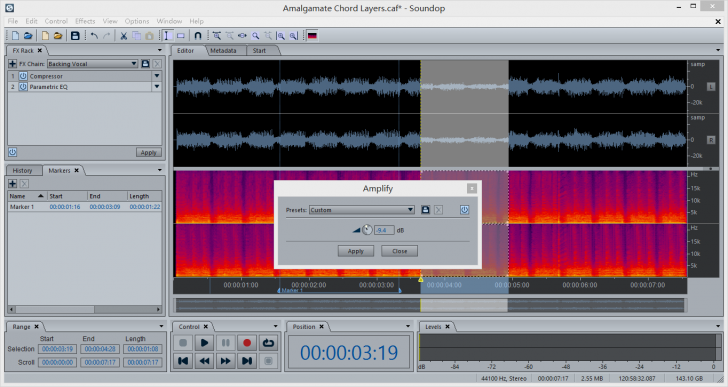Image resolution: width=728 pixels, height=387 pixels.
Task: Click the plain magnifier zoom icon
Action: (255, 36)
